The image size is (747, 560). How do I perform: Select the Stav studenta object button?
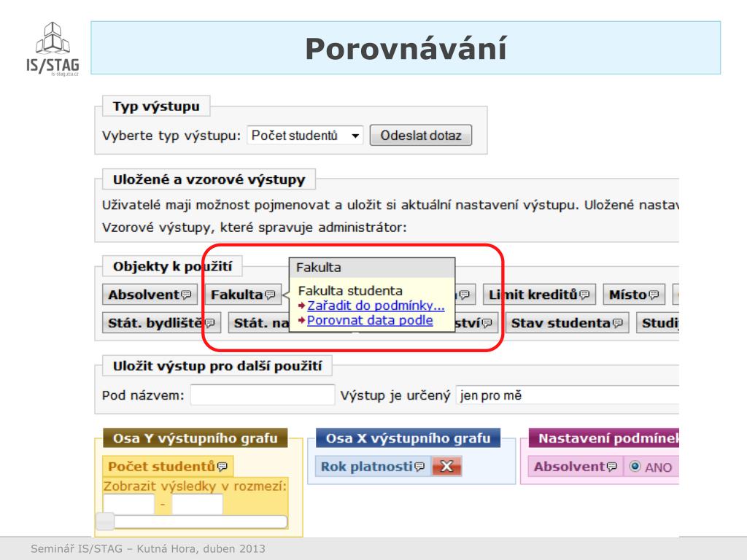(568, 323)
